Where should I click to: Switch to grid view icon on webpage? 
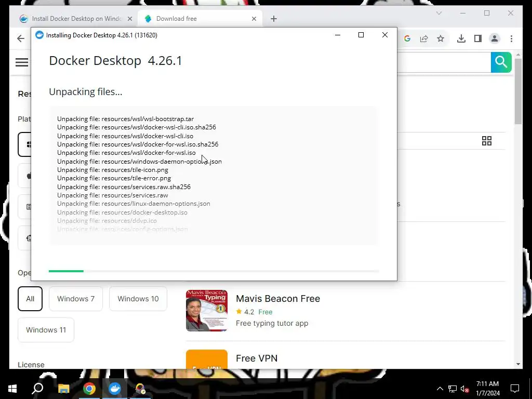pyautogui.click(x=486, y=141)
